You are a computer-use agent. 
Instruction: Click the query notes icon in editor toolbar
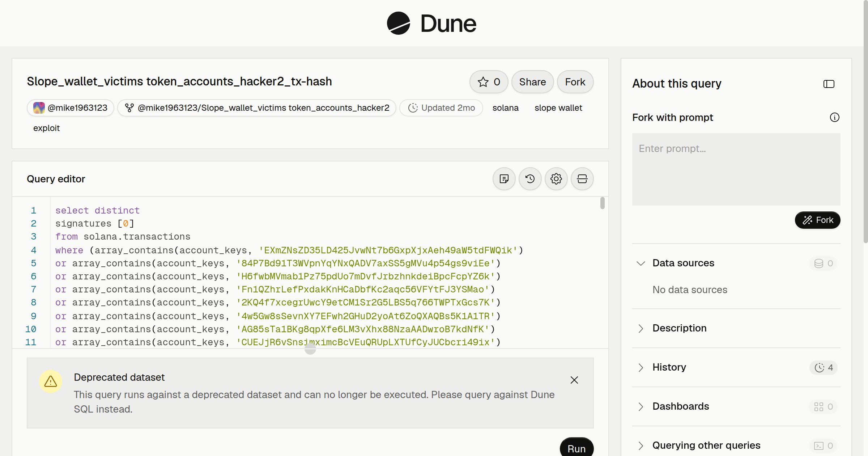(x=504, y=179)
